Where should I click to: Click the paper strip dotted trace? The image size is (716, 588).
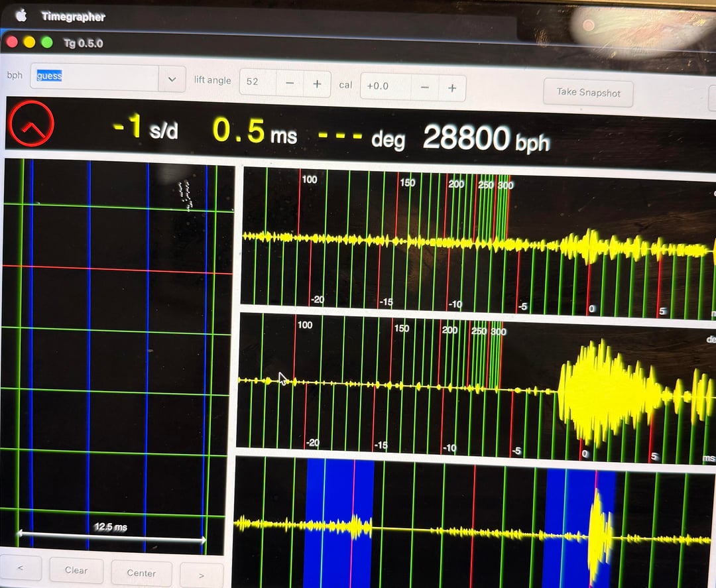185,195
